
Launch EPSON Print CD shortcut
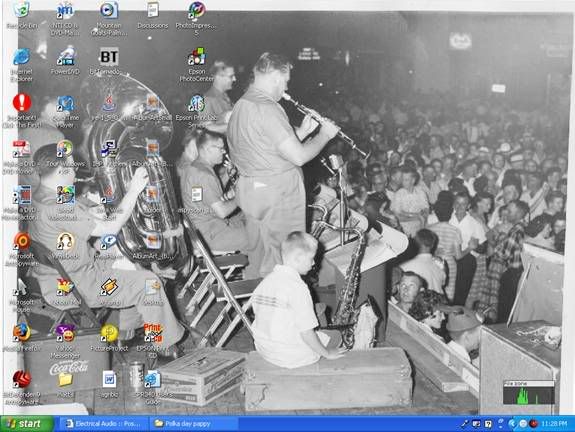click(153, 333)
